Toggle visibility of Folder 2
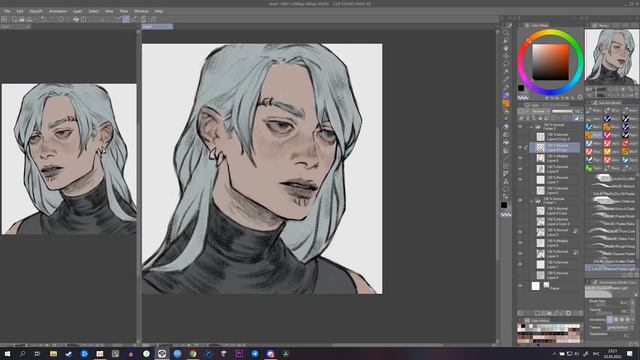 [x=520, y=127]
